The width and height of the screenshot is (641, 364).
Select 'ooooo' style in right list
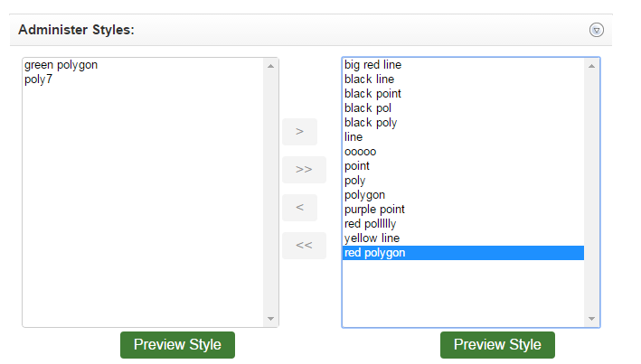pyautogui.click(x=361, y=152)
